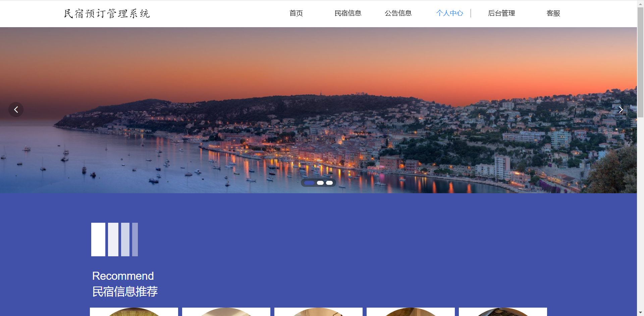The image size is (644, 316).
Task: Go to 民宿信息 page
Action: (x=348, y=13)
